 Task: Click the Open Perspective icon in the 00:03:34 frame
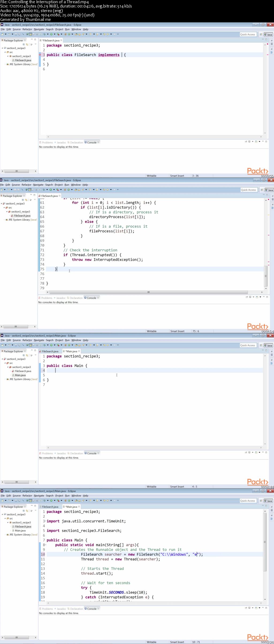(261, 501)
